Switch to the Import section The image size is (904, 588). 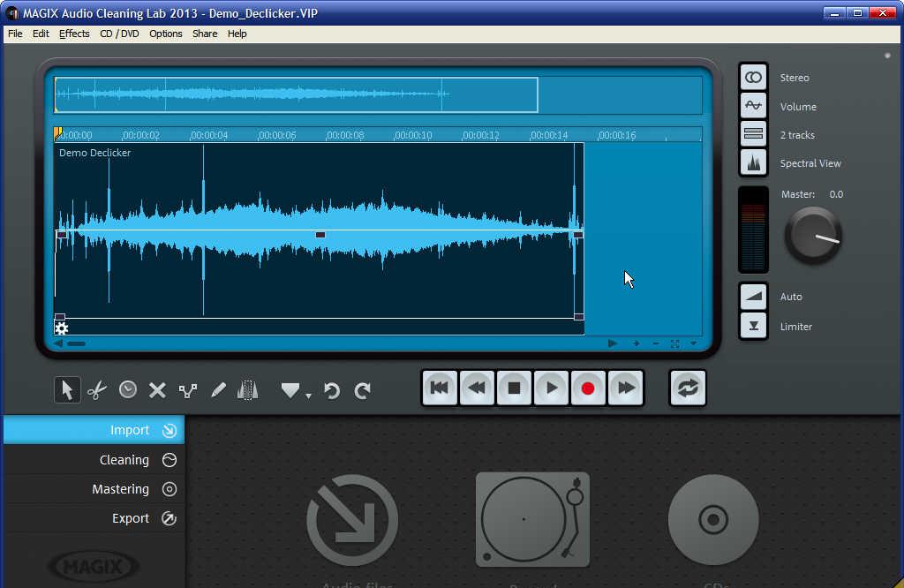94,430
